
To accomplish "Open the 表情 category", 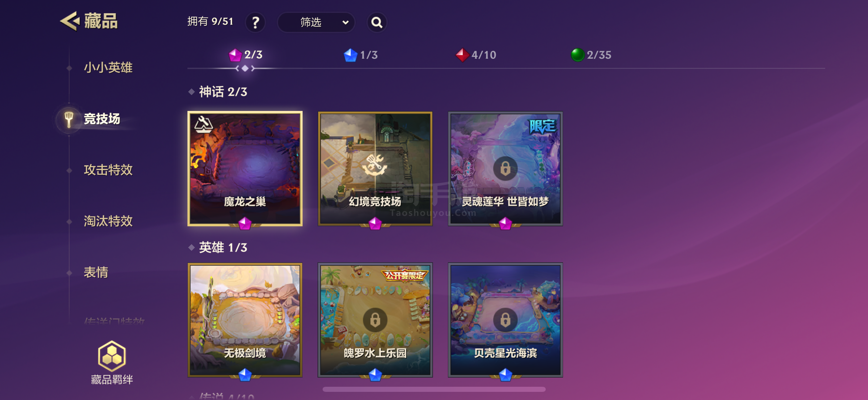I will 96,272.
